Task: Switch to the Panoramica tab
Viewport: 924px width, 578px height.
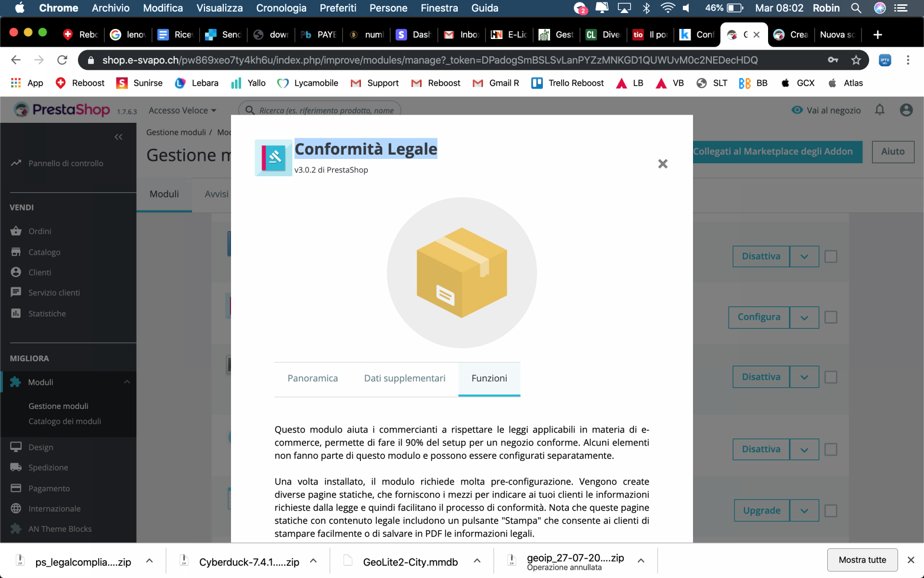Action: point(312,378)
